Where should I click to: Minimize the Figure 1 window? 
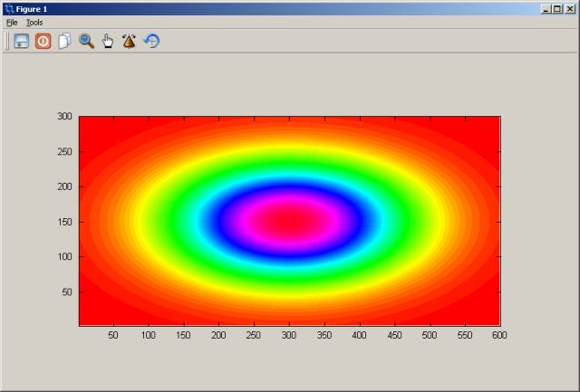(546, 9)
